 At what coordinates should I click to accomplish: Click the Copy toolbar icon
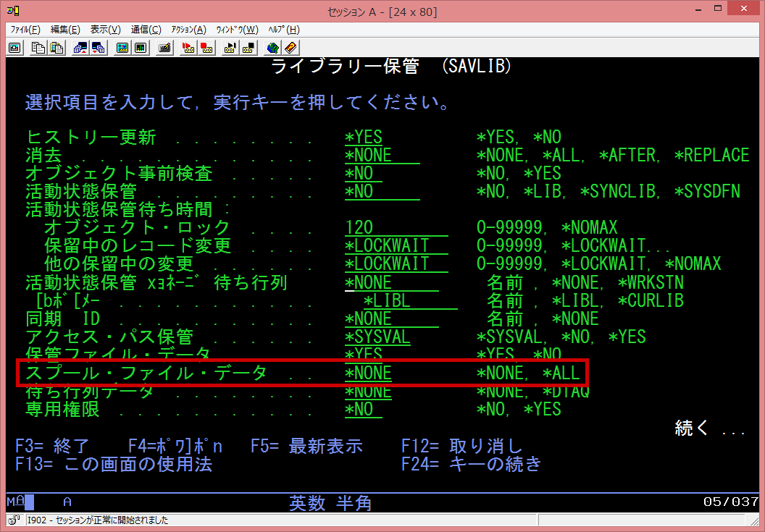coord(38,48)
